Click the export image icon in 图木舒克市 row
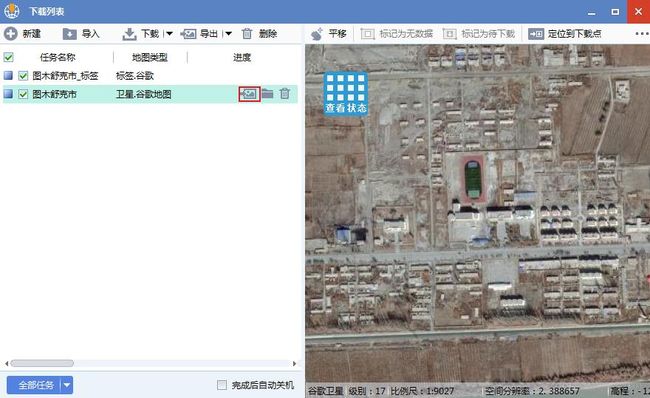The image size is (650, 398). pyautogui.click(x=249, y=94)
